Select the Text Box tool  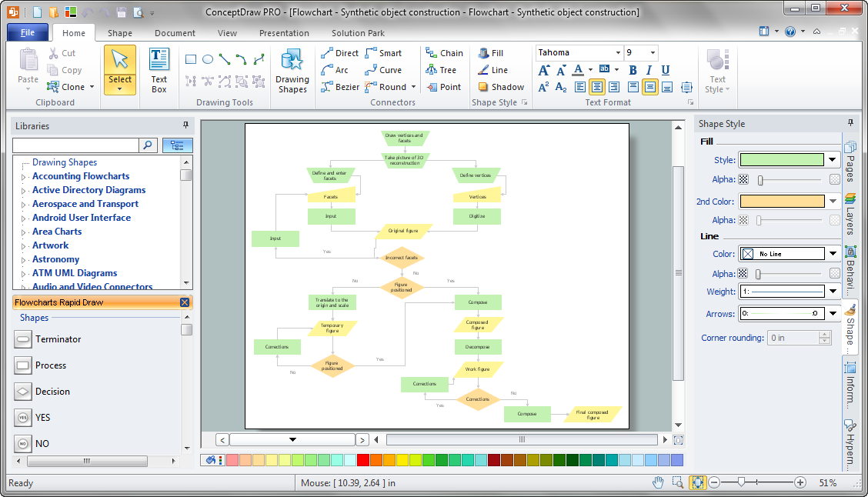click(159, 69)
